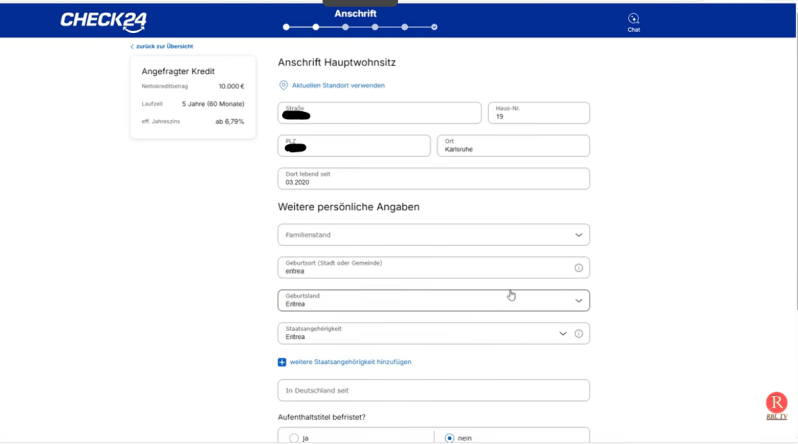
Task: Go to the third progress step dot
Action: click(x=346, y=27)
